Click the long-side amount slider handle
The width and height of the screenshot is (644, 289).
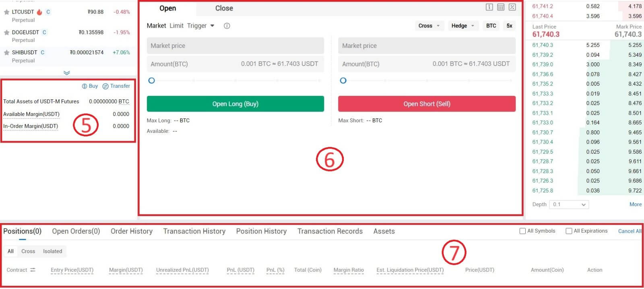[151, 81]
